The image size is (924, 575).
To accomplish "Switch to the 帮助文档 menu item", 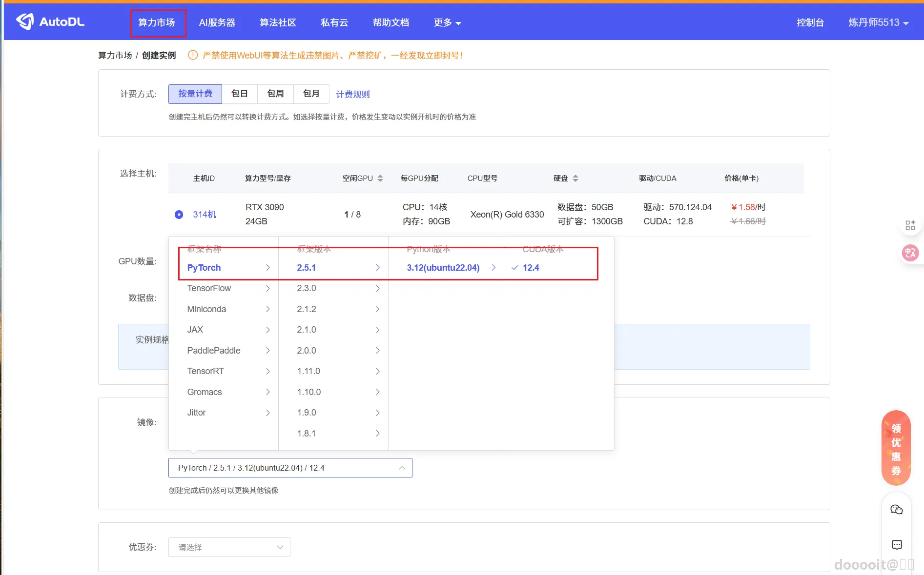I will 390,22.
